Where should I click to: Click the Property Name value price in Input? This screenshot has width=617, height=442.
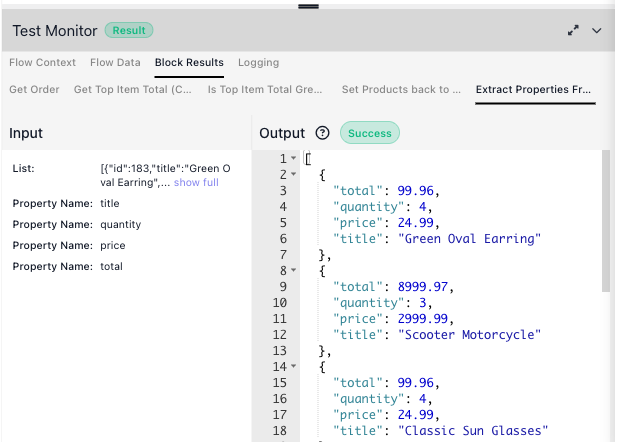pyautogui.click(x=113, y=246)
